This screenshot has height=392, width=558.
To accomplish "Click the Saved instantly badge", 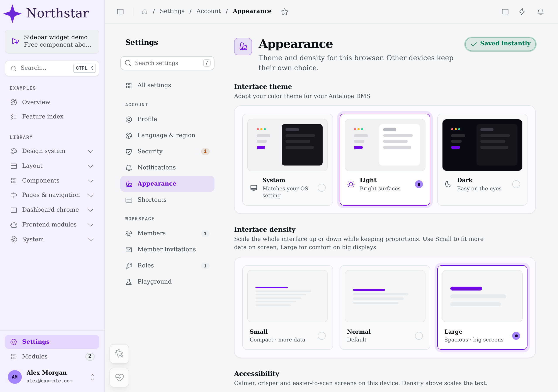I will coord(500,44).
